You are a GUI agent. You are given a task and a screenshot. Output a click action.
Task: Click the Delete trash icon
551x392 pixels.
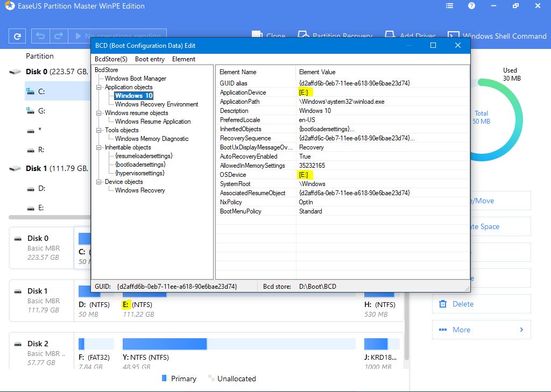click(x=443, y=304)
